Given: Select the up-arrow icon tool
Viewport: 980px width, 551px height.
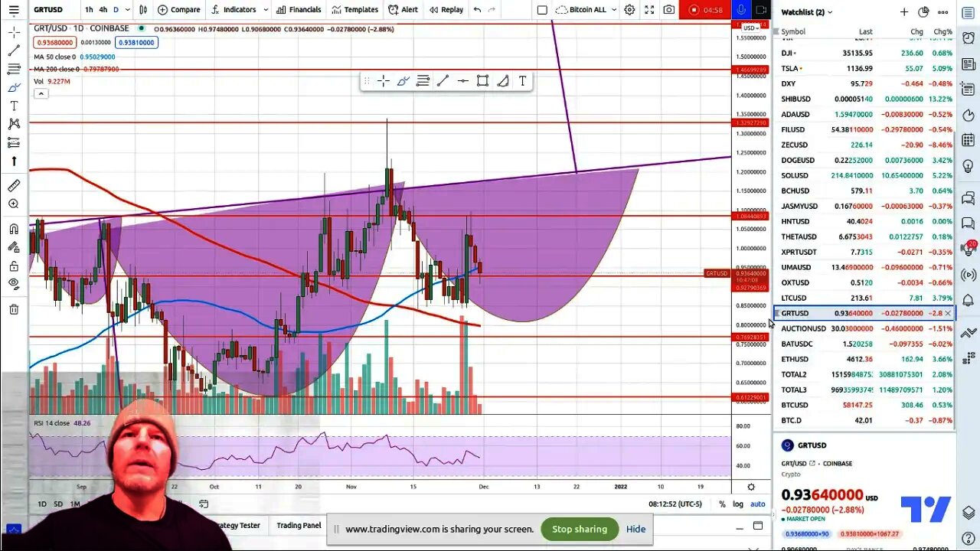Looking at the screenshot, I should 14,161.
